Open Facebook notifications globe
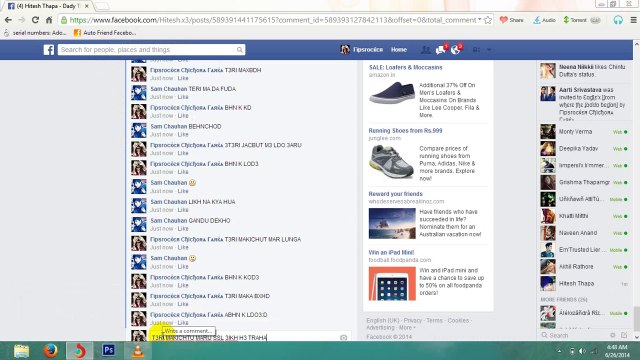This screenshot has width=640, height=360. [456, 50]
